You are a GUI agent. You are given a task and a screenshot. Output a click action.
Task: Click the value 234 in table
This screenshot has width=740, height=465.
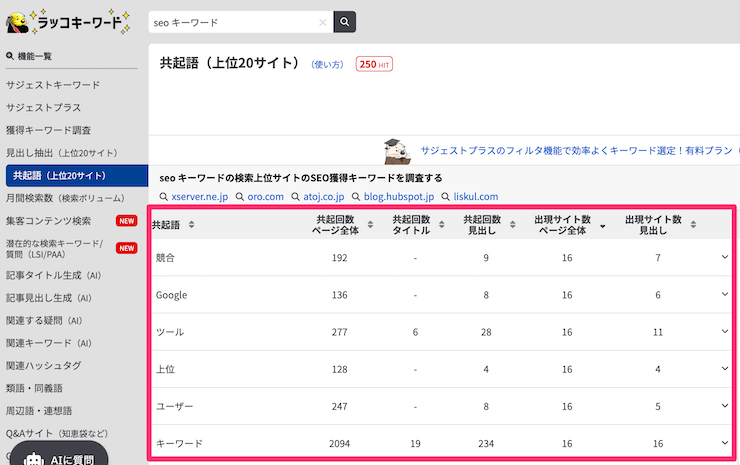pos(486,443)
